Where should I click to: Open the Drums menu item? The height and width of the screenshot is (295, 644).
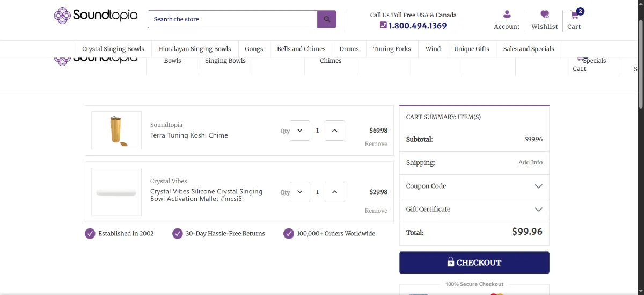[349, 49]
